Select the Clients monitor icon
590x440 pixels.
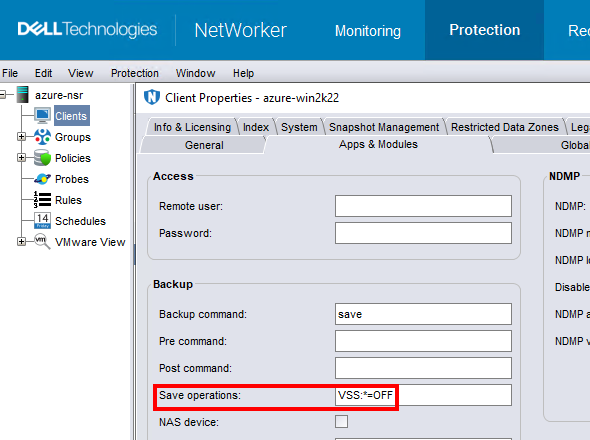(x=43, y=116)
